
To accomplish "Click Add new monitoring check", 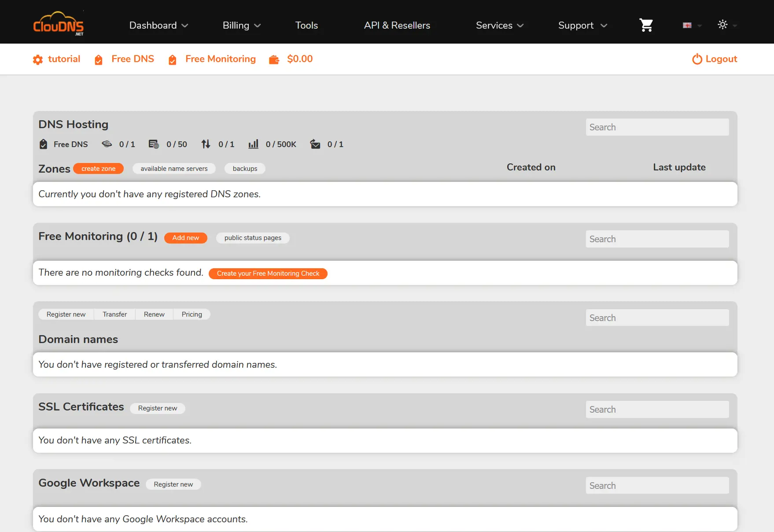I will pyautogui.click(x=185, y=238).
